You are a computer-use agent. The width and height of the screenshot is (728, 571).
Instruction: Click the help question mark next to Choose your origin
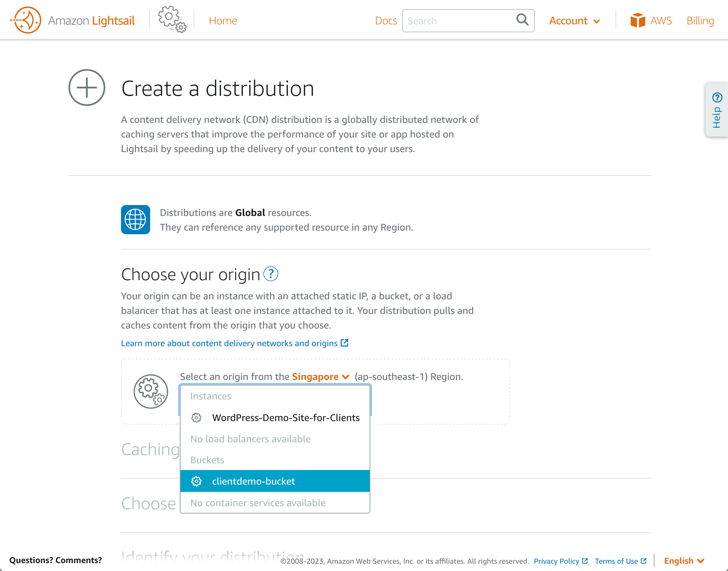click(x=271, y=274)
